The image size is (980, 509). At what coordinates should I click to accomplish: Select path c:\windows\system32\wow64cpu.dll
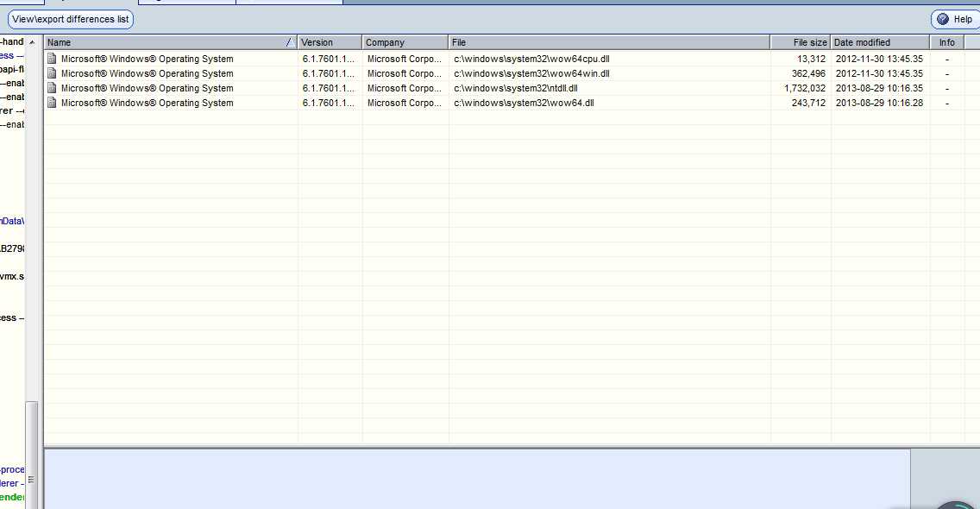click(x=531, y=59)
